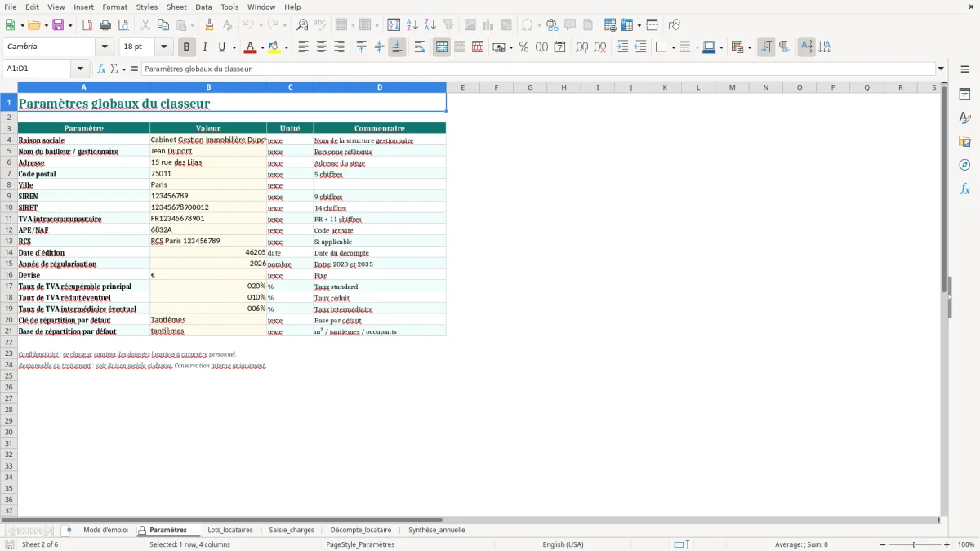Open sidebar Functions panel
Screen dimensions: 980x551
click(964, 189)
